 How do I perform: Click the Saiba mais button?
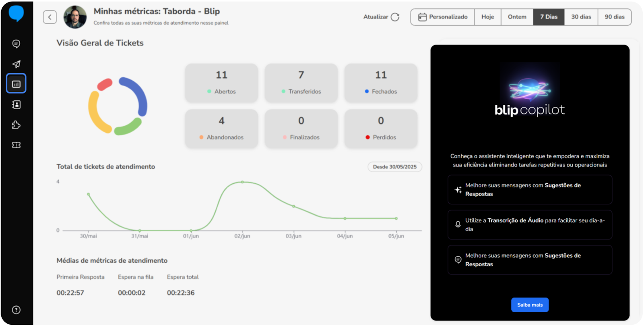[x=530, y=305]
